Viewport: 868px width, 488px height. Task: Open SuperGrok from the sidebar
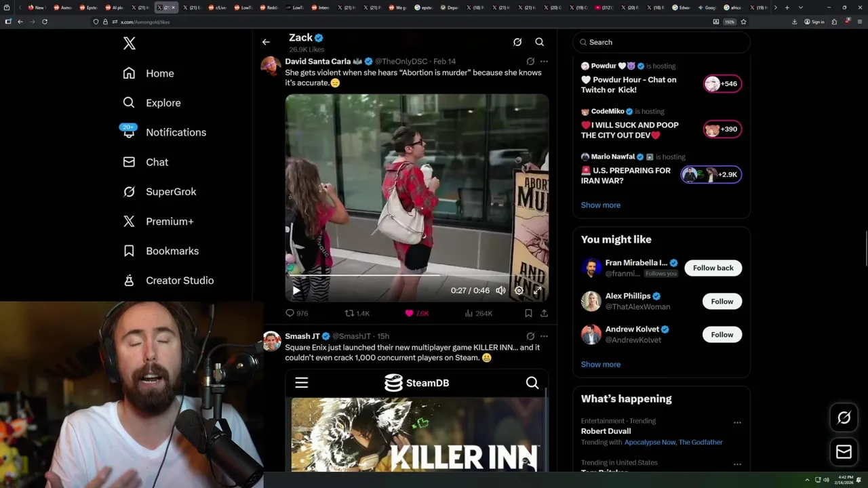click(159, 192)
